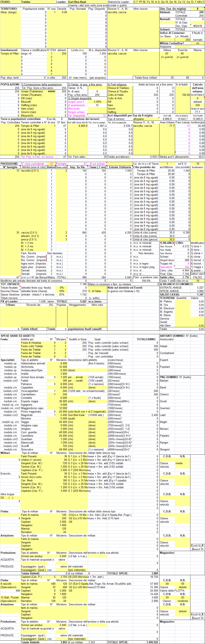
Task: Select the 'Chiesa di Thyatis' faith row
Action: [118, 92]
